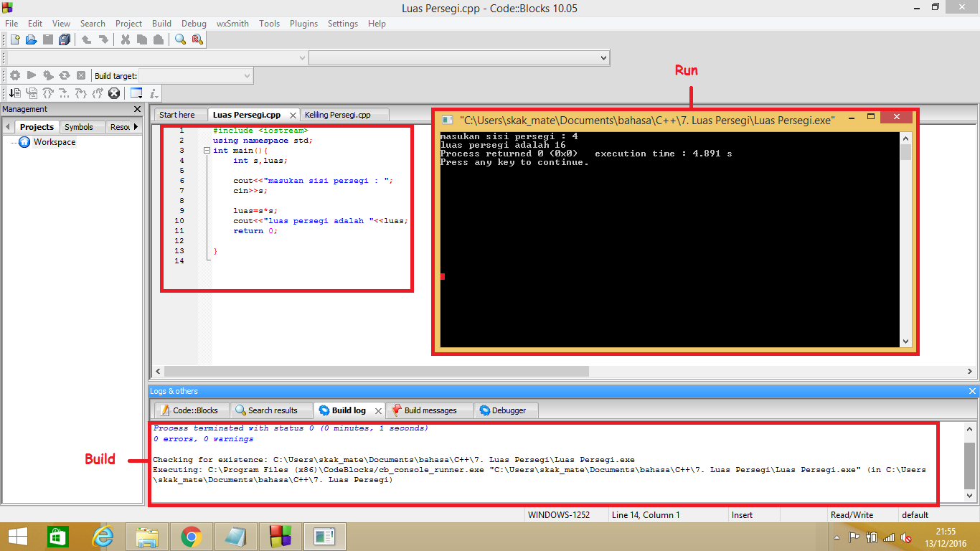The width and height of the screenshot is (980, 551).
Task: Select the Symbols tab in Management
Action: (79, 127)
